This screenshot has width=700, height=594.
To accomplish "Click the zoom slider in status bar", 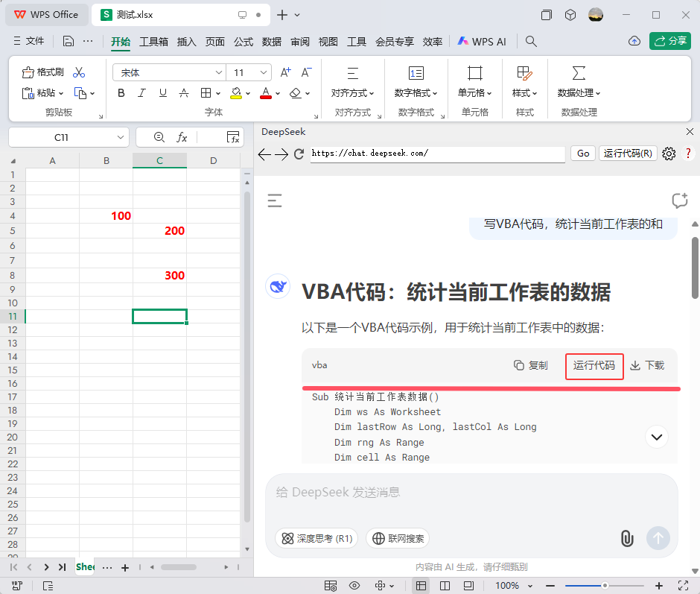I will tap(605, 586).
